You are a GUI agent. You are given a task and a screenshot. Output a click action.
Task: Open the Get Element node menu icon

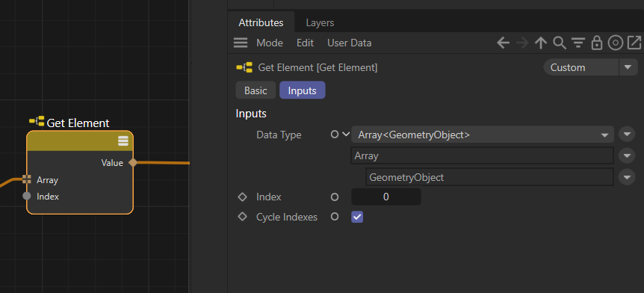point(123,141)
